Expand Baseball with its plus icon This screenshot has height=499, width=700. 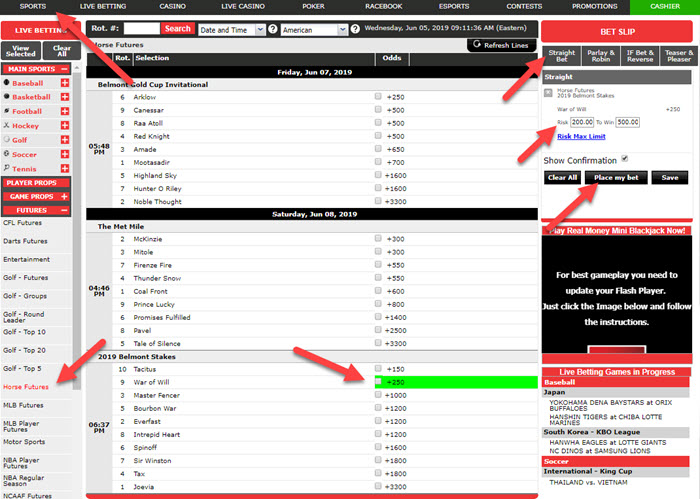click(65, 83)
